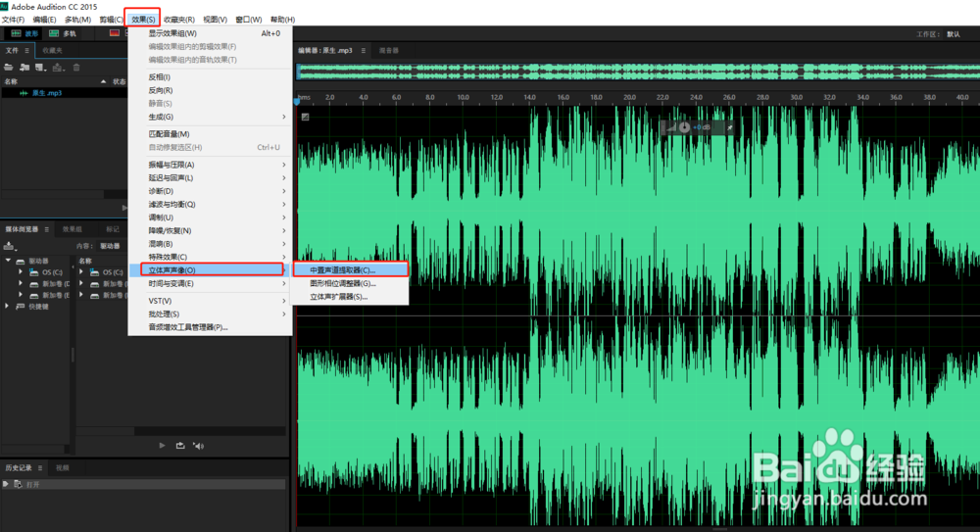Click the show channel toggle icon top-left of waveform
The image size is (980, 532).
click(305, 117)
